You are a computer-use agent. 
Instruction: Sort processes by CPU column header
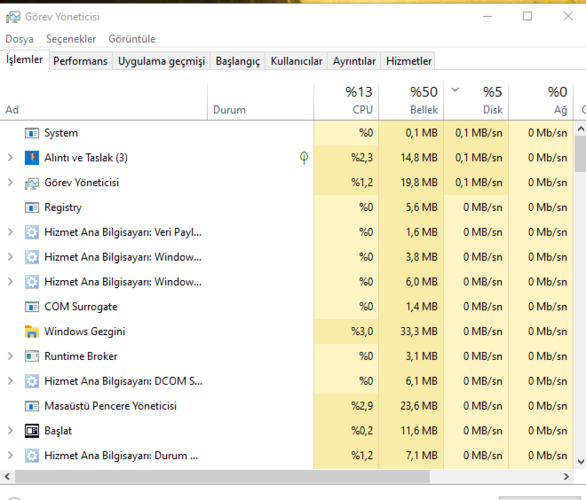pos(346,102)
